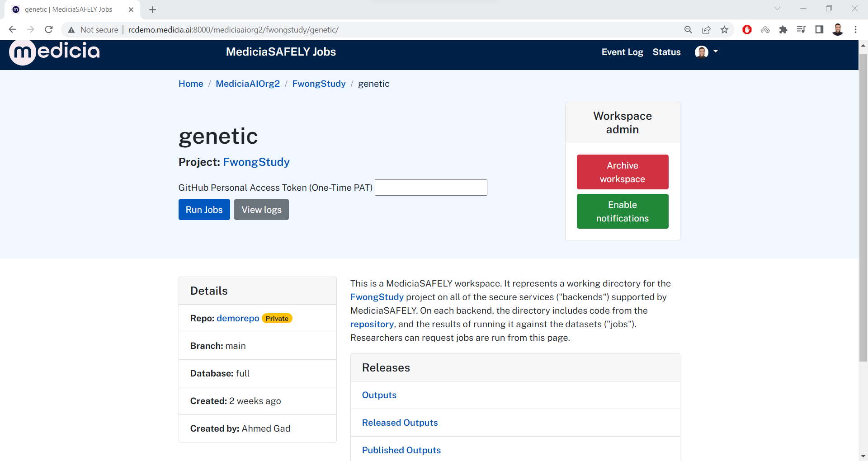The width and height of the screenshot is (868, 461).
Task: Share this page using the share icon
Action: 706,30
